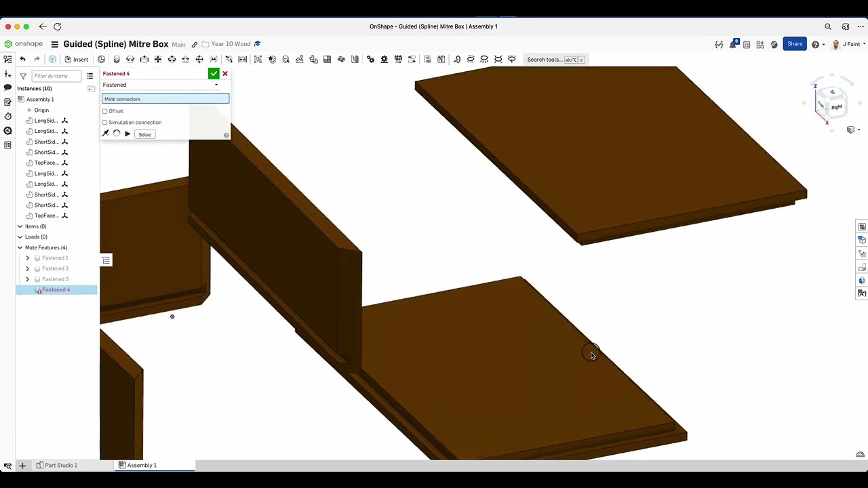Click the filter funnel icon
868x488 pixels.
pyautogui.click(x=23, y=76)
